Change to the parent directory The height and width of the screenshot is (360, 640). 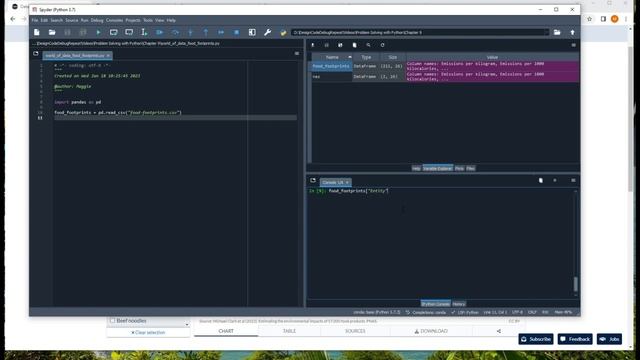point(572,32)
